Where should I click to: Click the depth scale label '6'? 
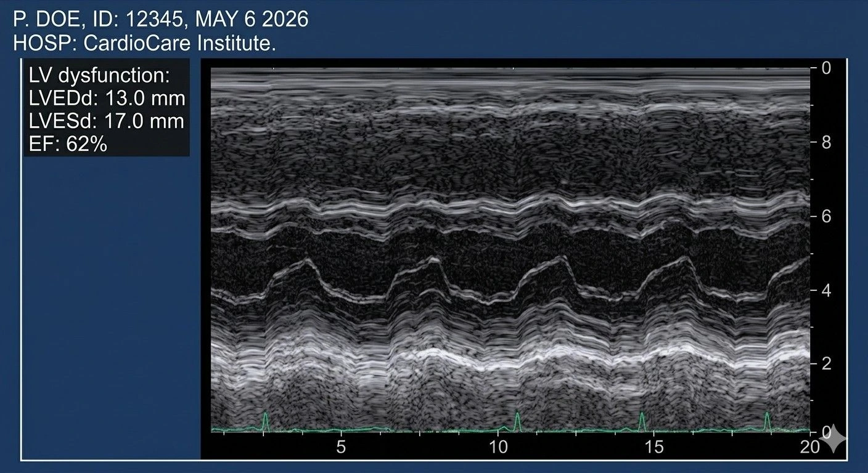pyautogui.click(x=827, y=216)
